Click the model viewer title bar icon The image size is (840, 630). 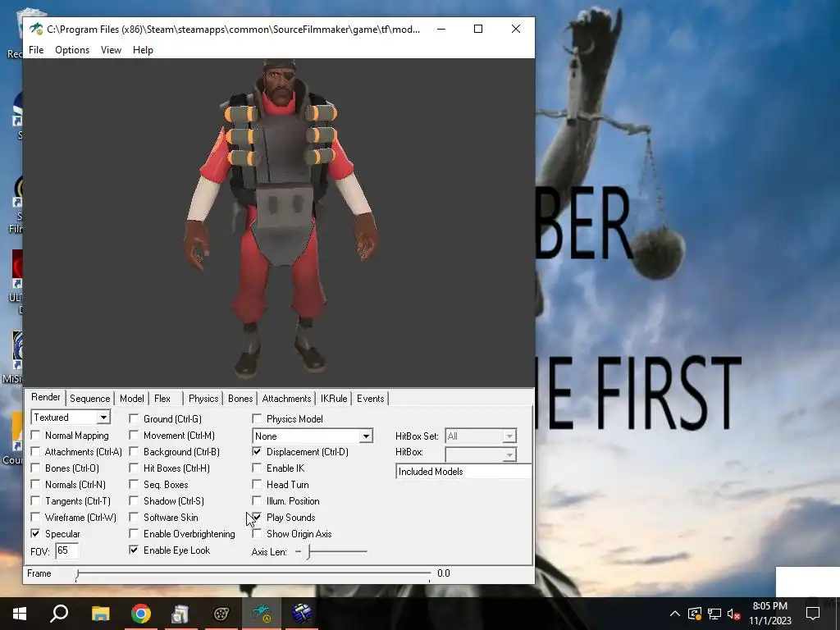[36, 29]
